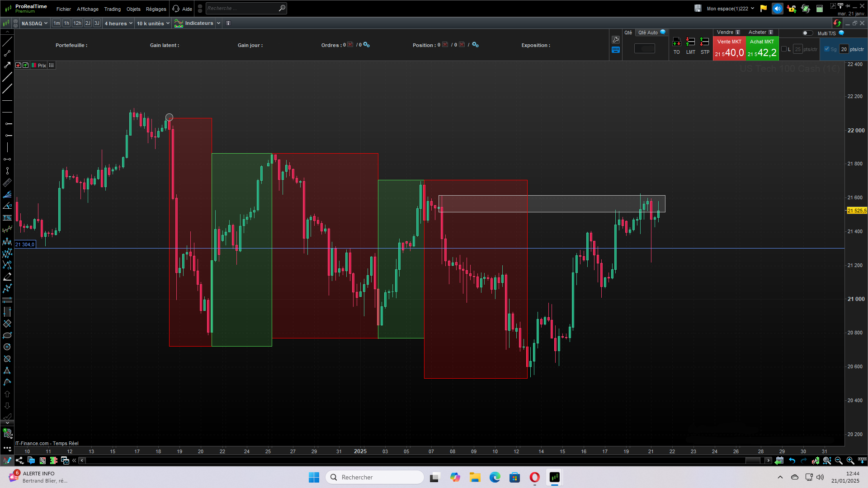
Task: Toggle the Multi T/S switch
Action: pos(807,33)
